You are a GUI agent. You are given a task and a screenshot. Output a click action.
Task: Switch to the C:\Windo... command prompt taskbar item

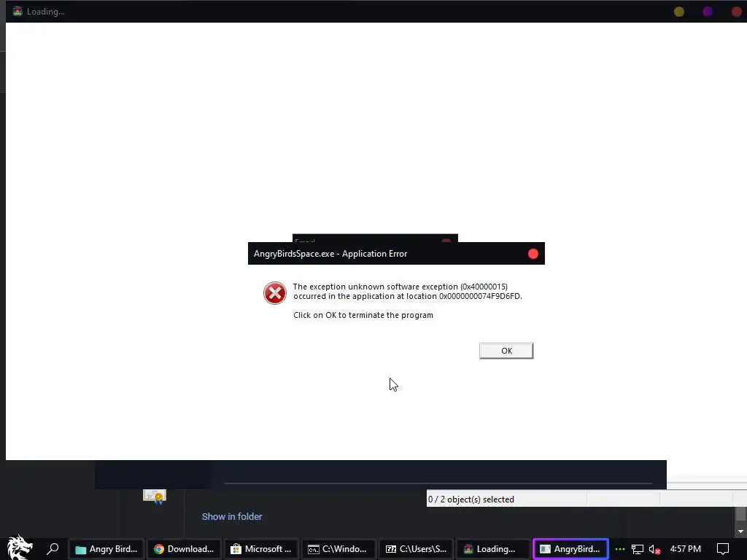pos(338,549)
